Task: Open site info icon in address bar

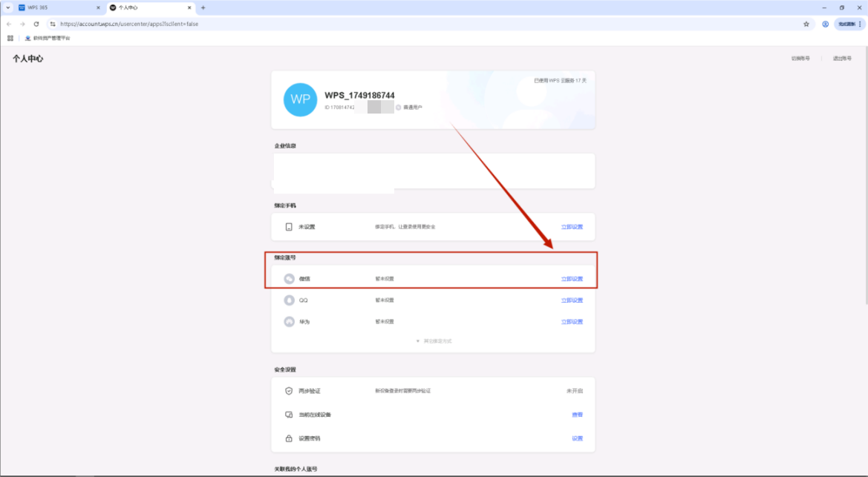Action: click(x=53, y=24)
